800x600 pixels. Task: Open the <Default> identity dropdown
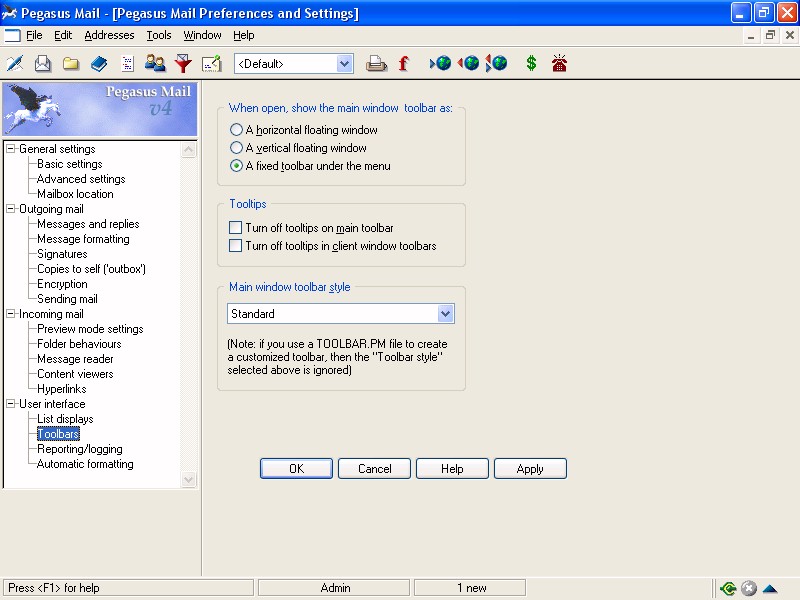[x=344, y=64]
